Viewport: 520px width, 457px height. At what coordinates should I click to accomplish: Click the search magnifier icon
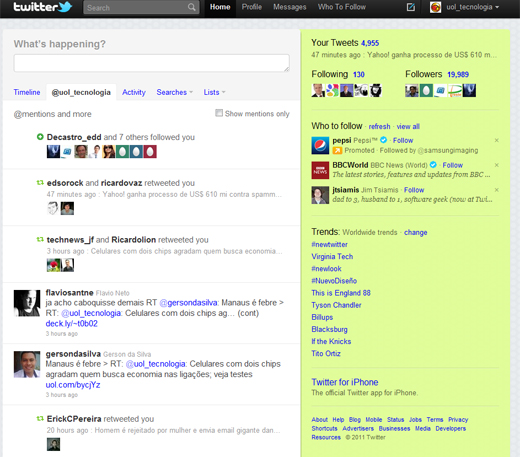tap(191, 7)
